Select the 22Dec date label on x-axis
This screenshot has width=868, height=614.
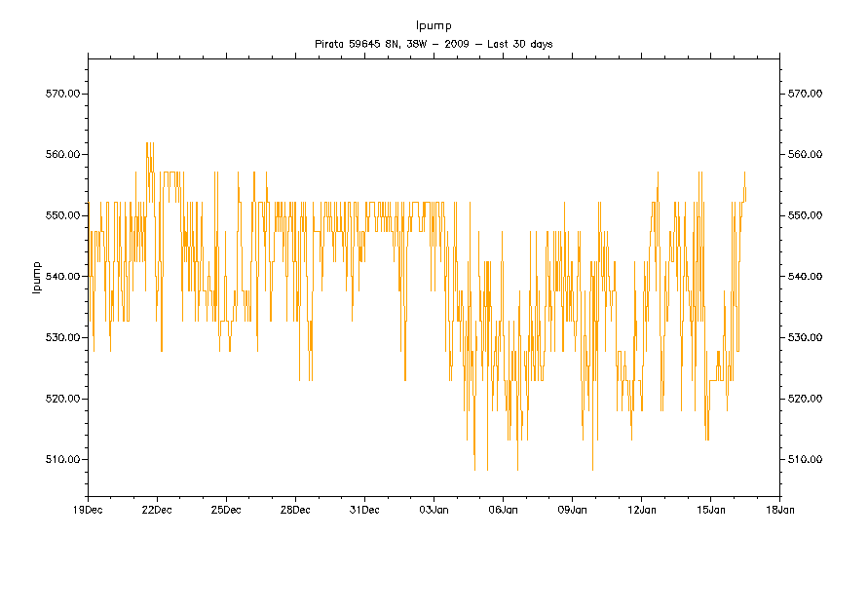[x=156, y=509]
